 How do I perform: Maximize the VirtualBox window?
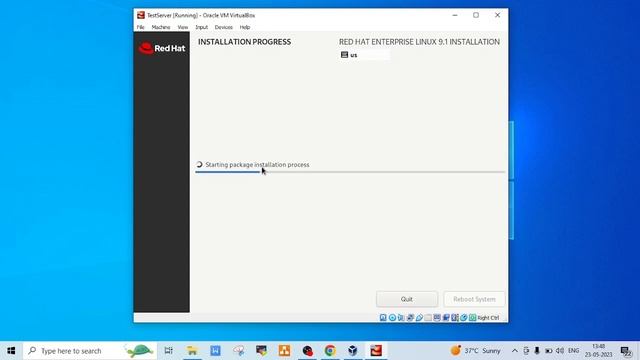476,15
